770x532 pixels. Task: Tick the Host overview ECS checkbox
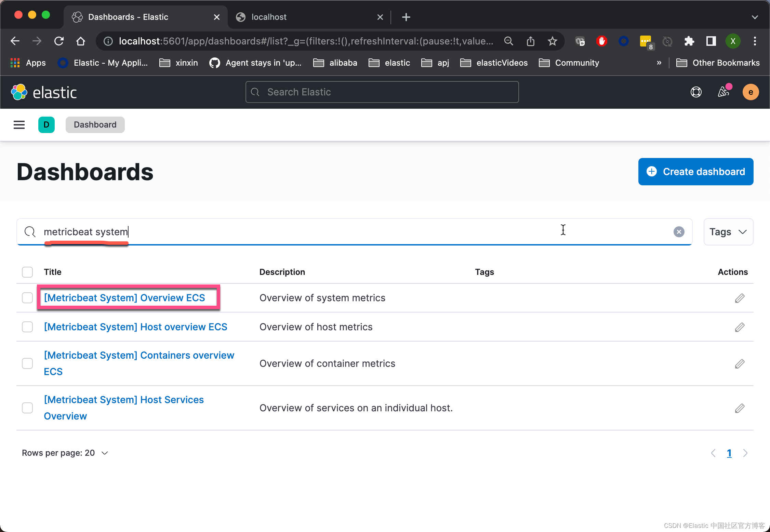coord(27,327)
